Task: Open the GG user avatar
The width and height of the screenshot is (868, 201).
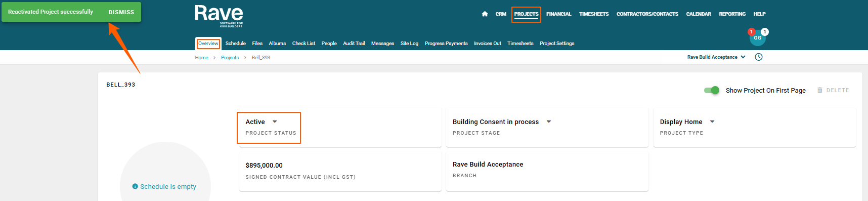Action: 758,38
